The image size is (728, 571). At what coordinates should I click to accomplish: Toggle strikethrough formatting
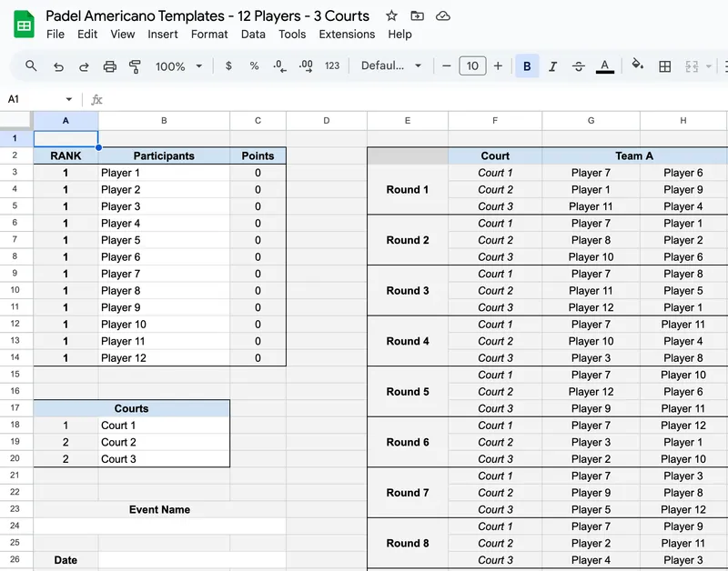tap(579, 66)
